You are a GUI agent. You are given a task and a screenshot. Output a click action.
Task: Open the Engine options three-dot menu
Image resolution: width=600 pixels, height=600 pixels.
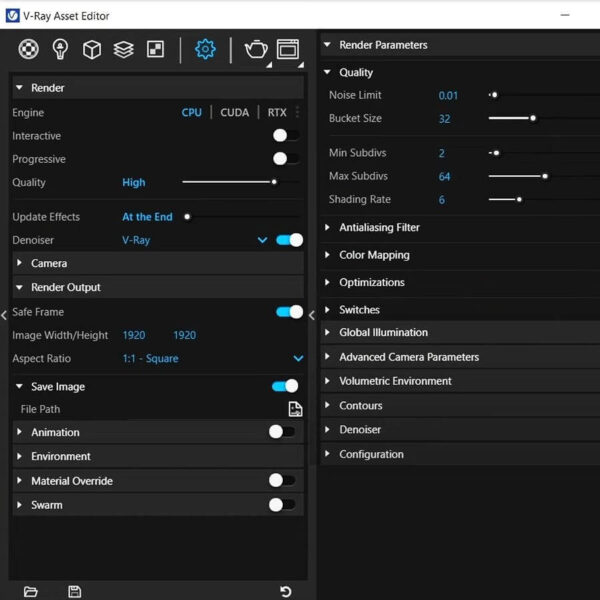coord(297,112)
